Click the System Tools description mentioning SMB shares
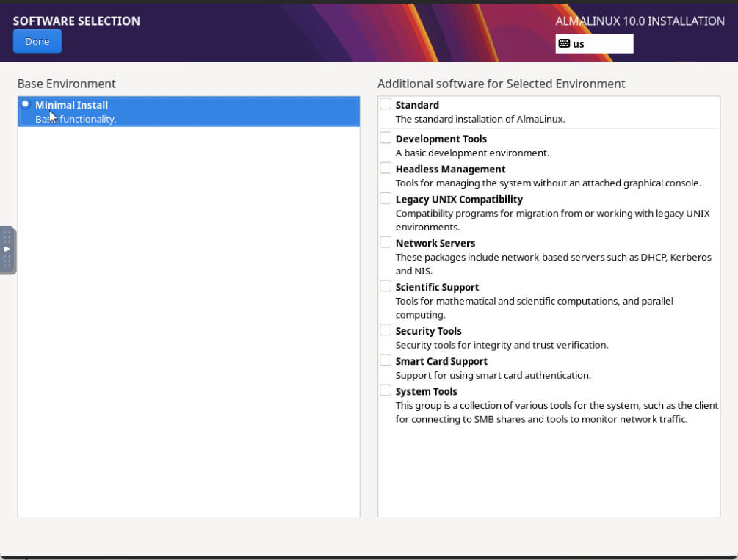 pyautogui.click(x=557, y=412)
